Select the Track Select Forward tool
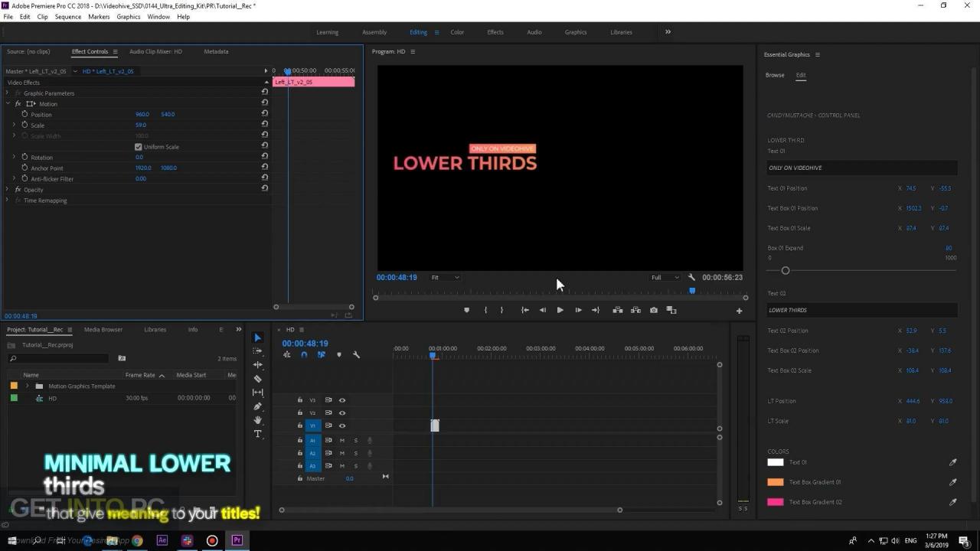This screenshot has width=980, height=551. 258,351
